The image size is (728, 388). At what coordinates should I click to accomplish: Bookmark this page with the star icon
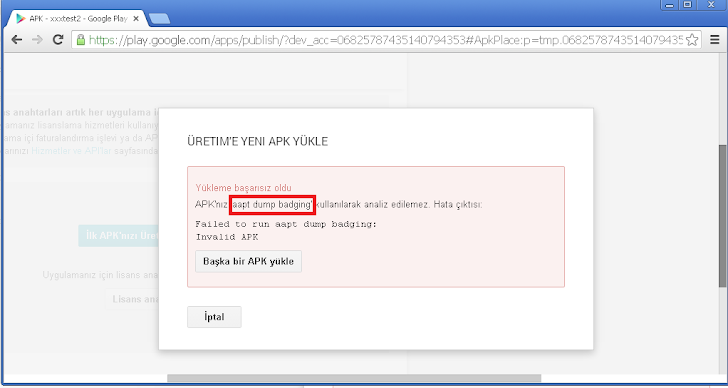pos(692,39)
